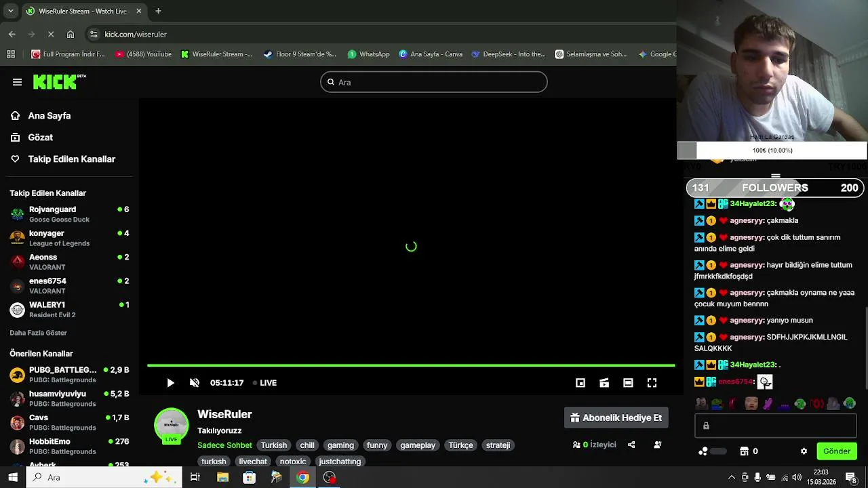Click the chat message input box
The height and width of the screenshot is (488, 868).
pos(775,426)
